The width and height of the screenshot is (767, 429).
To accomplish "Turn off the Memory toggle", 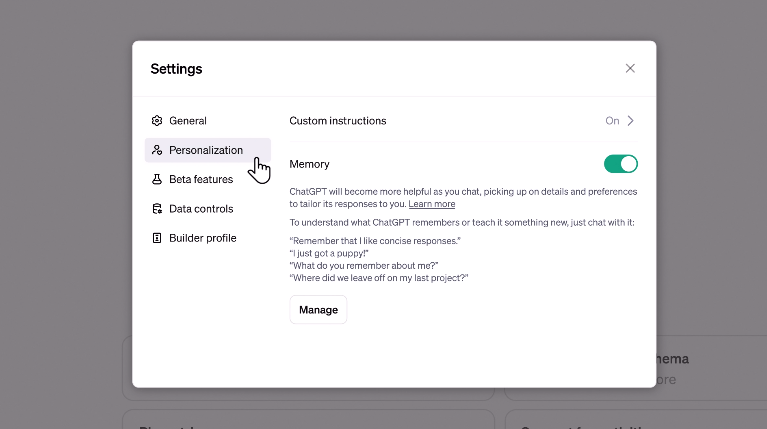I will coord(621,164).
